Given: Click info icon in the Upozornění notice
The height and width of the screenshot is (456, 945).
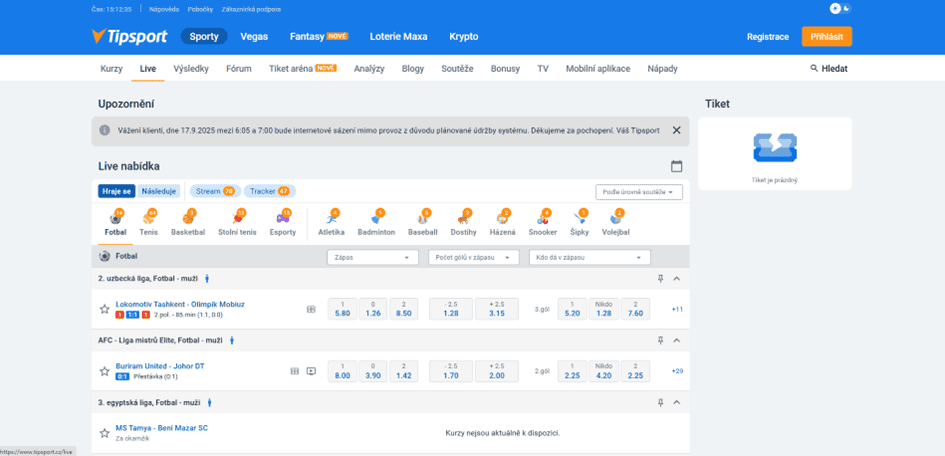Looking at the screenshot, I should click(x=104, y=130).
